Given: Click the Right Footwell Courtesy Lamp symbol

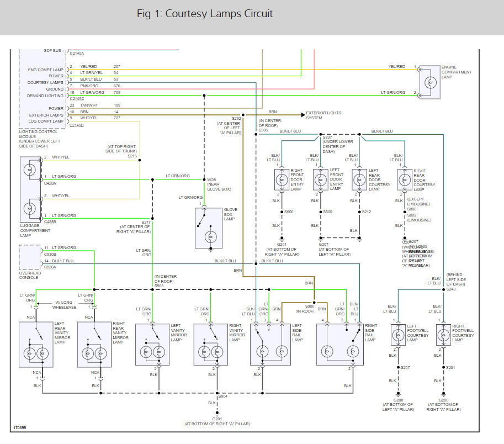Looking at the screenshot, I should click(x=444, y=335).
